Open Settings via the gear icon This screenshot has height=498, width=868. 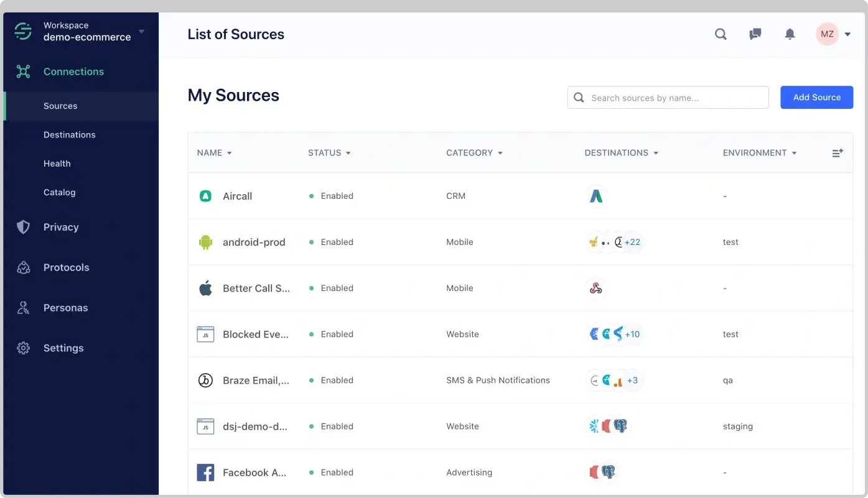[x=23, y=348]
